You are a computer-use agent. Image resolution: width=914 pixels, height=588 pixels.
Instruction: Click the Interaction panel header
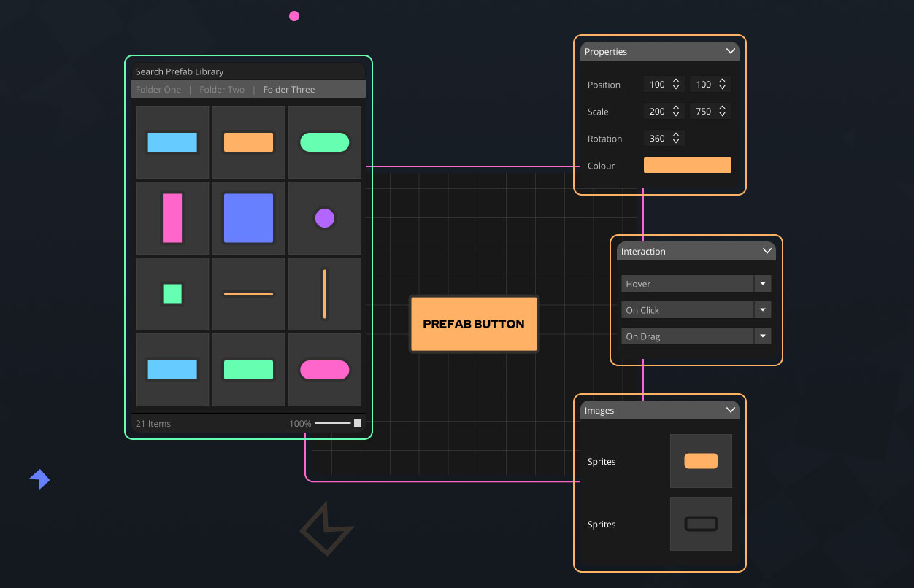point(696,251)
